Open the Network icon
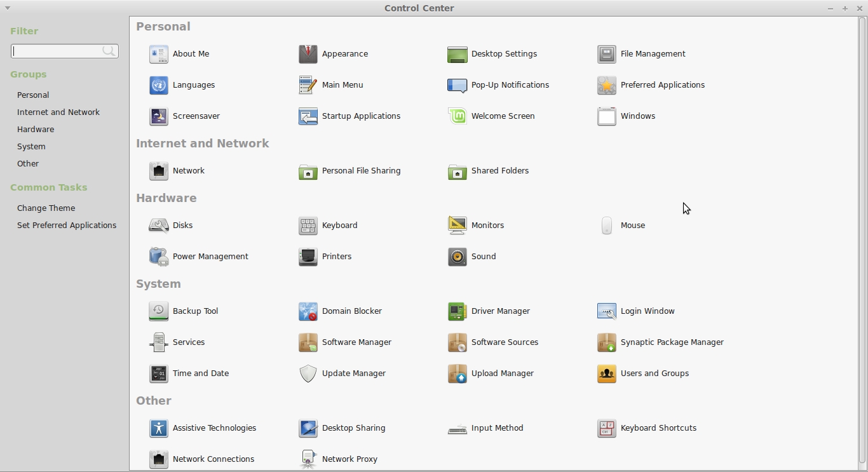Image resolution: width=868 pixels, height=472 pixels. pyautogui.click(x=158, y=171)
